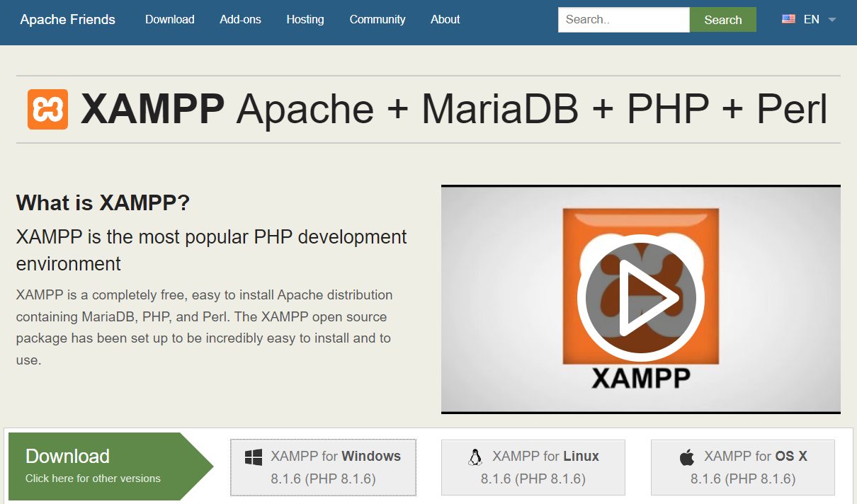Download XAMPP for Windows 8.1.6

(323, 467)
